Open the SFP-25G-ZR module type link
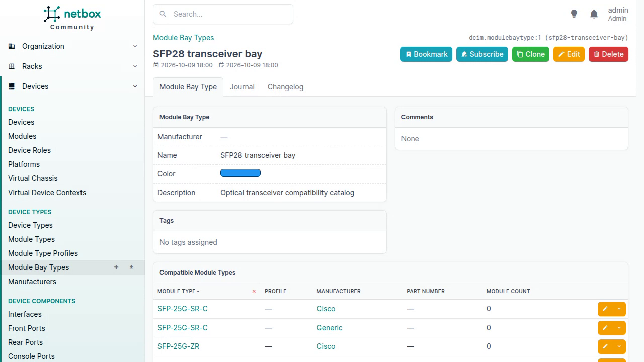This screenshot has height=362, width=644. [x=178, y=346]
